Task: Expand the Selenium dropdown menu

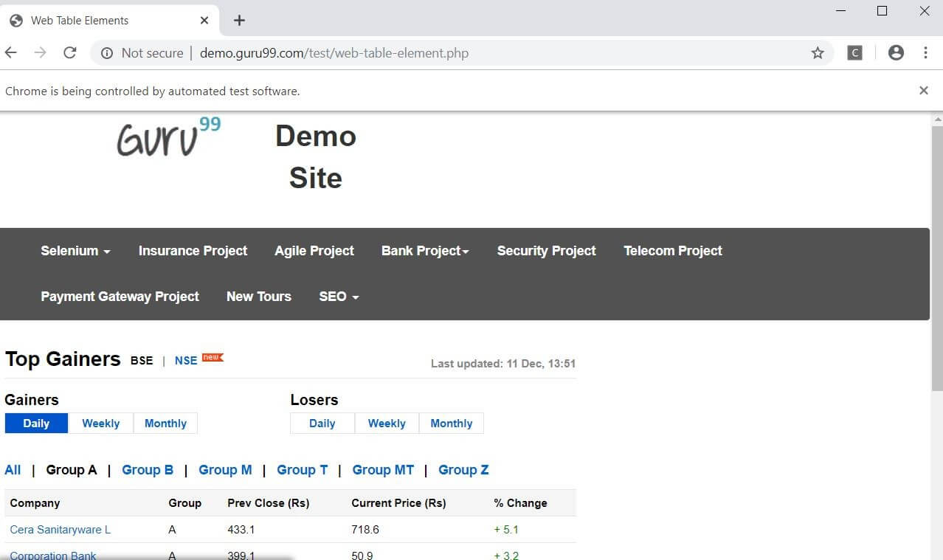Action: [x=75, y=251]
